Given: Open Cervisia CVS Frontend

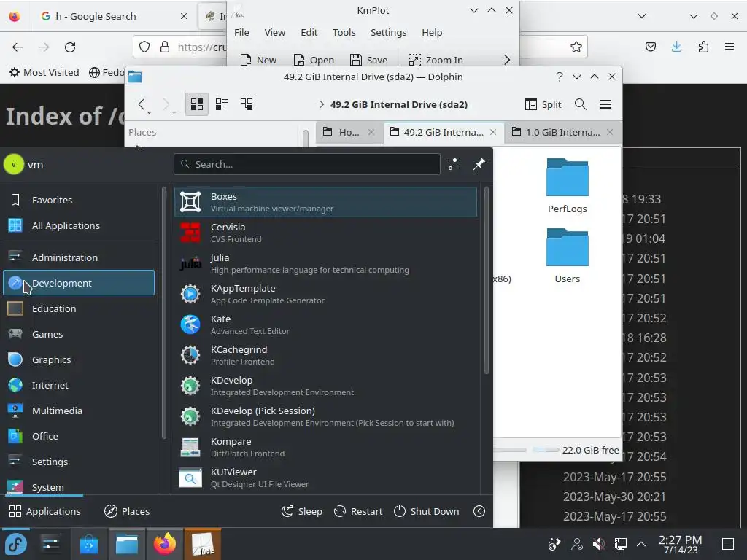Looking at the screenshot, I should [325, 233].
